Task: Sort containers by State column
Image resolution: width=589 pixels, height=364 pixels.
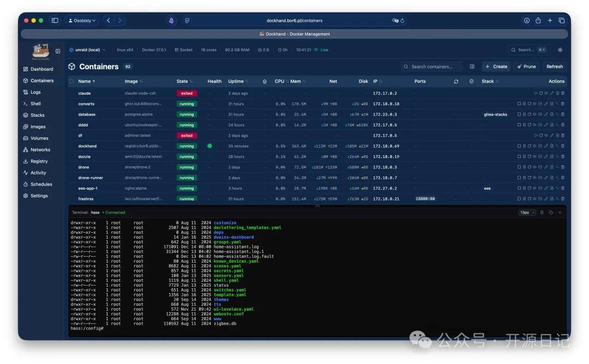Action: point(184,81)
